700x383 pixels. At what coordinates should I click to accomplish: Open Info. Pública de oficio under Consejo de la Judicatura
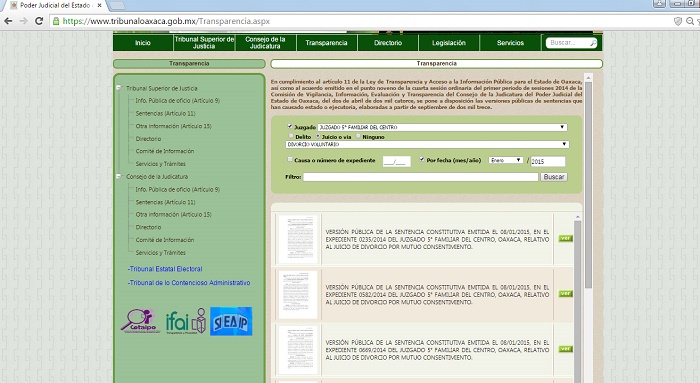click(178, 189)
